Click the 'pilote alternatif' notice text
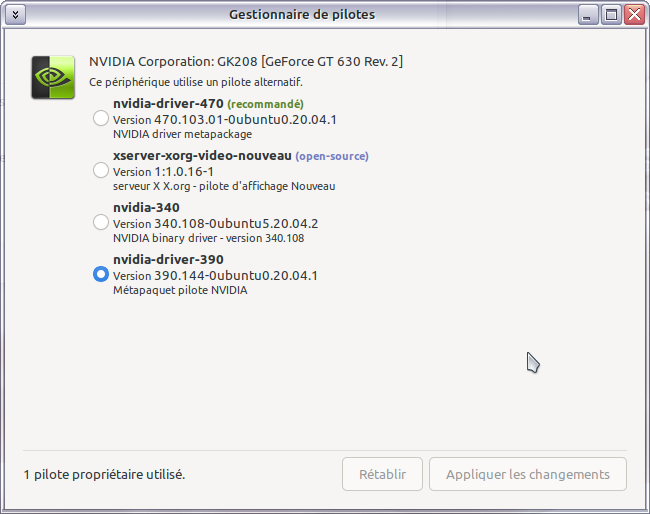The width and height of the screenshot is (650, 514). [196, 82]
